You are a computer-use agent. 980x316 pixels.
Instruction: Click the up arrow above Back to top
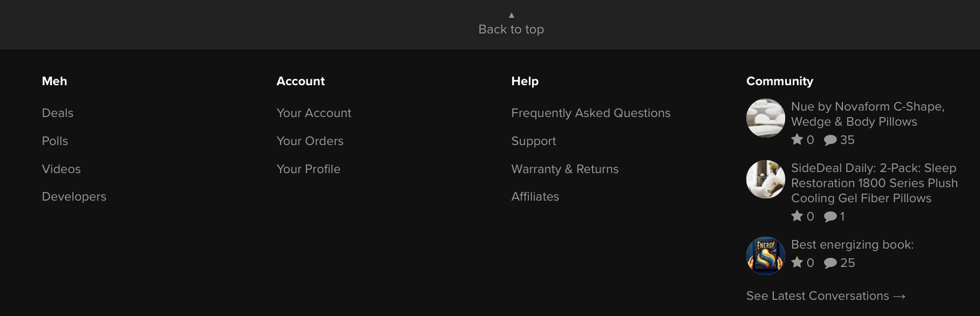coord(511,15)
